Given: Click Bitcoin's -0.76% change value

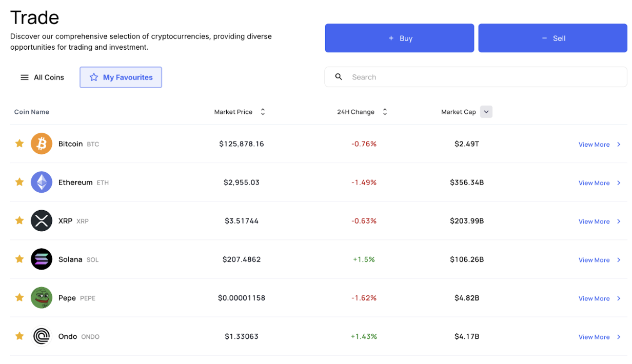Looking at the screenshot, I should click(x=364, y=144).
